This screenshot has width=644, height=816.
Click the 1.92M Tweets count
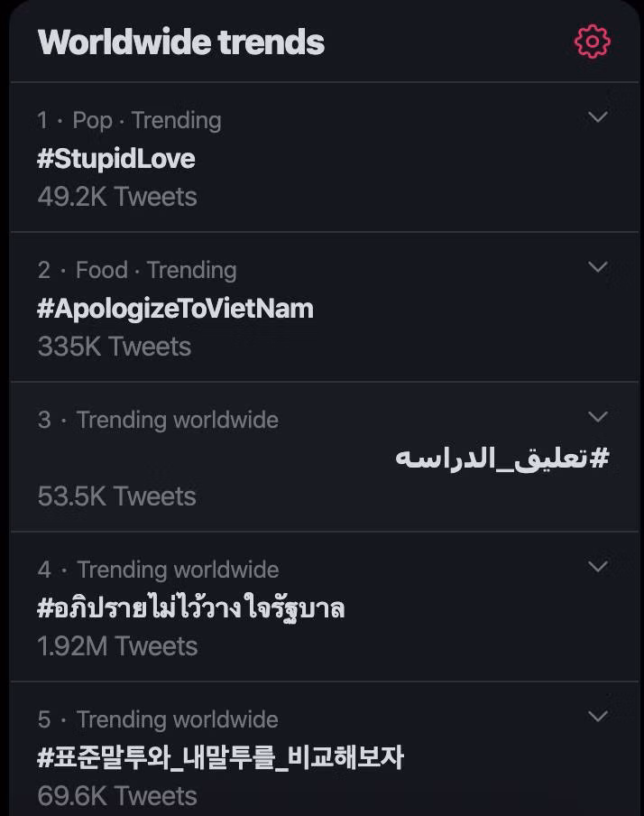click(118, 645)
